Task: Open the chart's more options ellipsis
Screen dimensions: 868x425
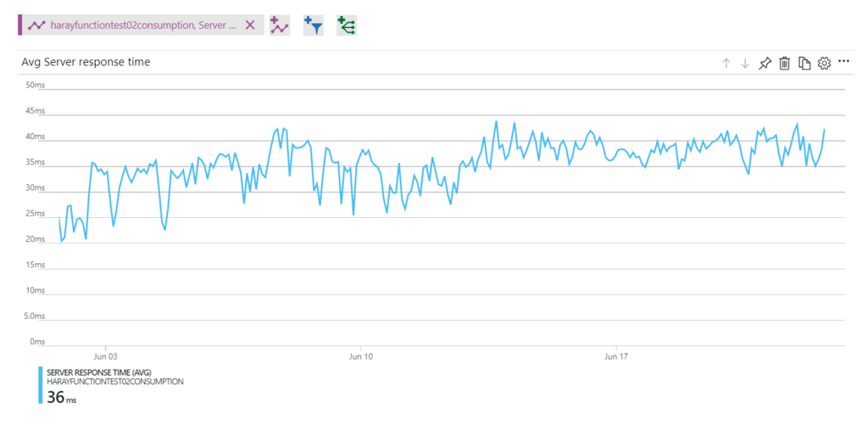Action: click(x=843, y=62)
